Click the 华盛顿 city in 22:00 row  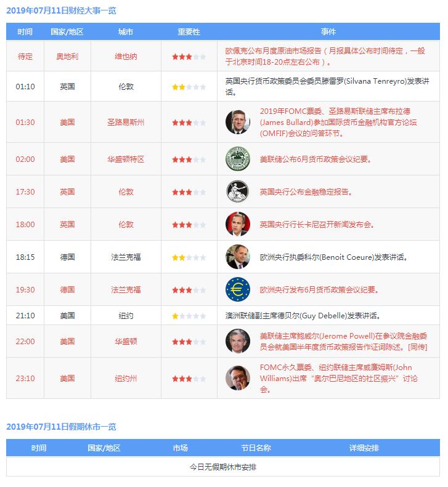click(x=126, y=341)
